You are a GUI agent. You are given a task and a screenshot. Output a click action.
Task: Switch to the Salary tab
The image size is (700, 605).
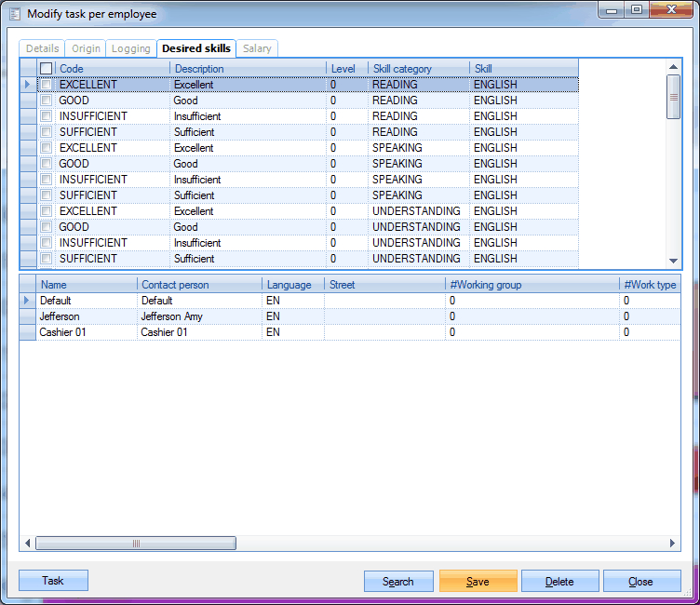point(257,48)
